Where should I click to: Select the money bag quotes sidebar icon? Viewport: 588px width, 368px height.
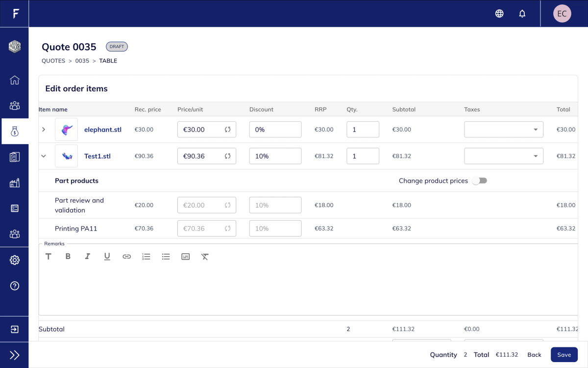(15, 131)
